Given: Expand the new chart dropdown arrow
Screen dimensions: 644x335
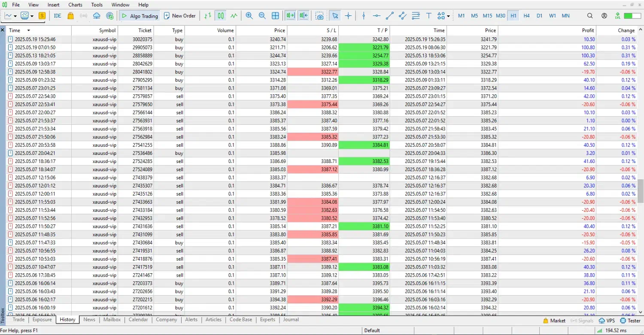Looking at the screenshot, I should (15, 16).
